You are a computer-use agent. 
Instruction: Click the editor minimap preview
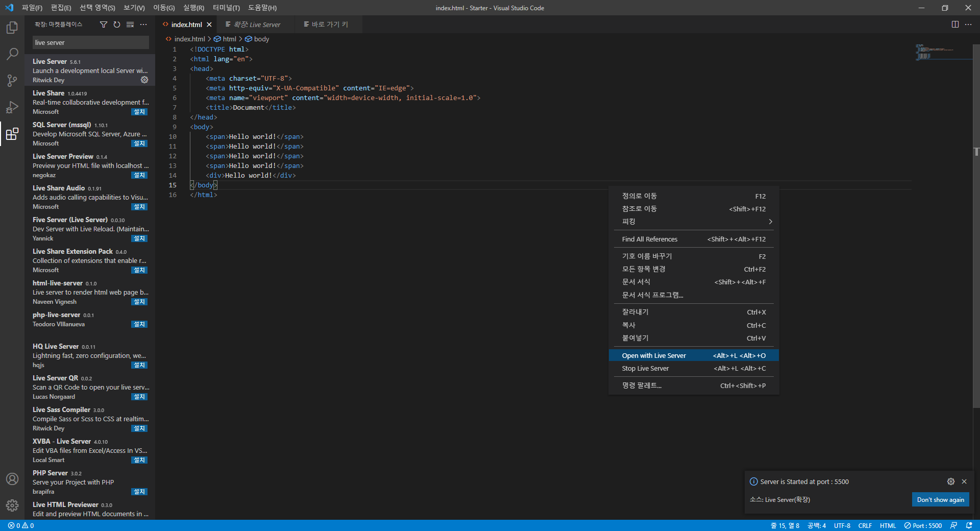[x=943, y=52]
